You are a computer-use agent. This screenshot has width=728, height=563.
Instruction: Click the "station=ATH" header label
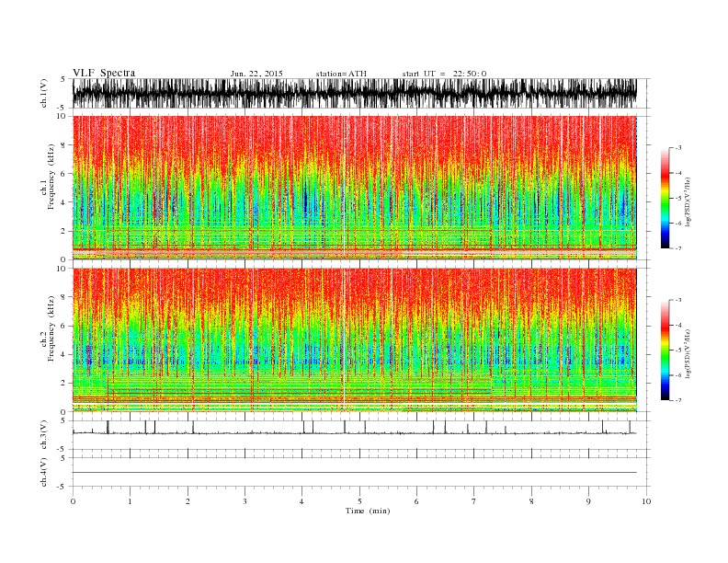pyautogui.click(x=341, y=74)
